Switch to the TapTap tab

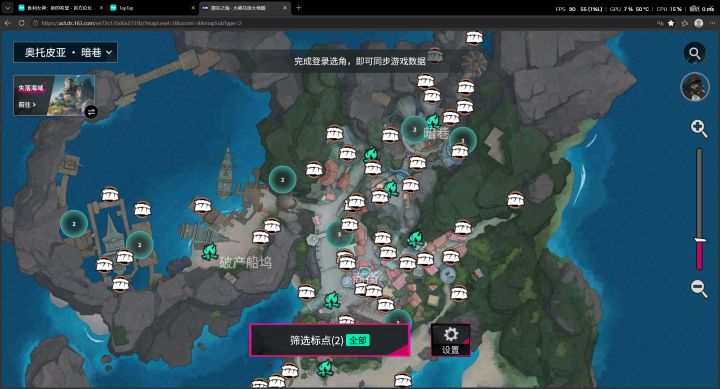[x=152, y=8]
